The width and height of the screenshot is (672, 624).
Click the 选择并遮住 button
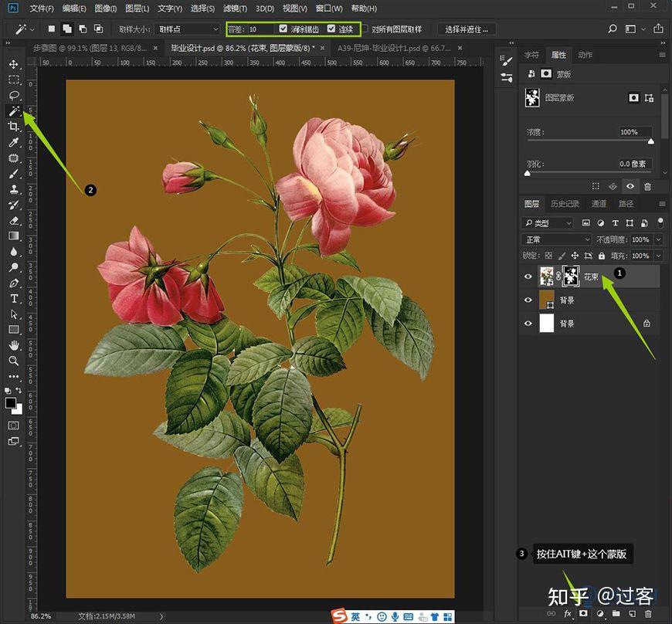coord(467,29)
